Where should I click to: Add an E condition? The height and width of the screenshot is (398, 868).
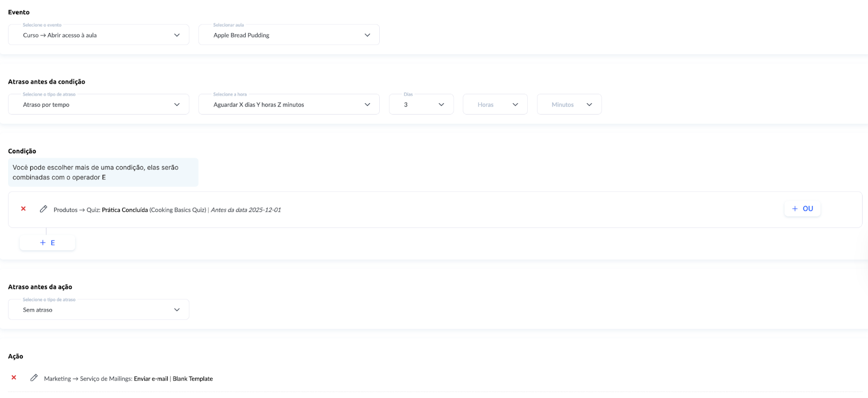(48, 243)
